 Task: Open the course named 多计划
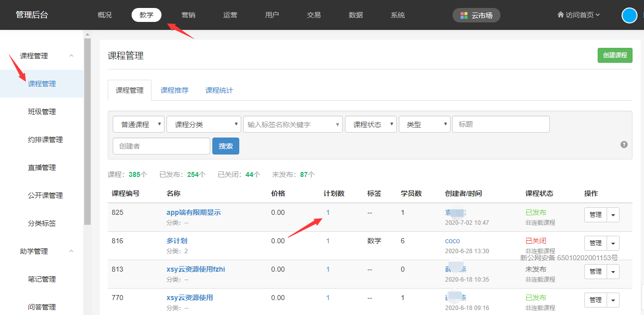coord(177,241)
